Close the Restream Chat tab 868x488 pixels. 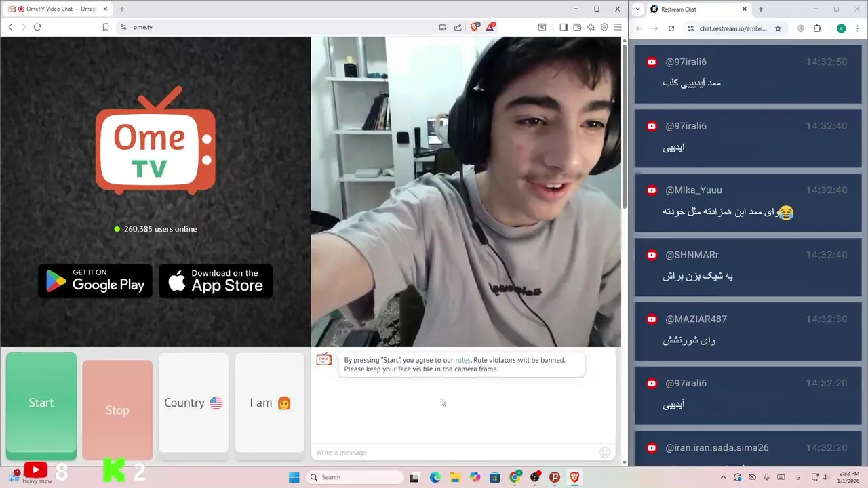click(x=745, y=9)
